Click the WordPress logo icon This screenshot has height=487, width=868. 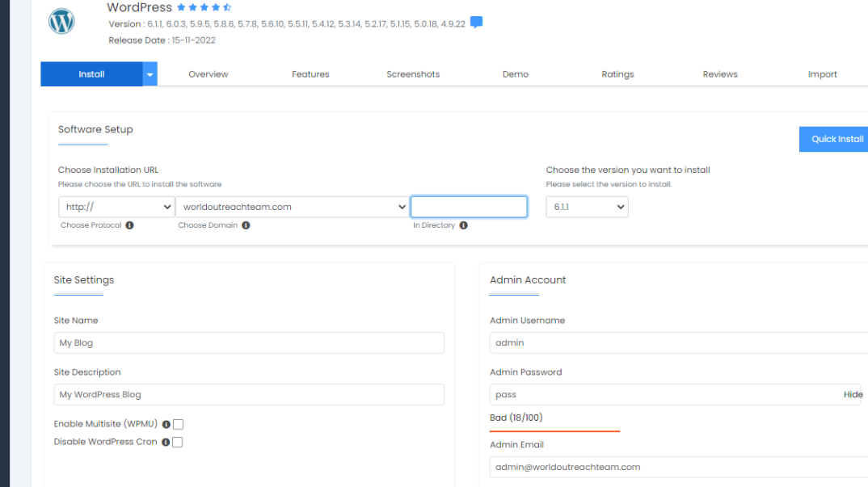click(61, 21)
